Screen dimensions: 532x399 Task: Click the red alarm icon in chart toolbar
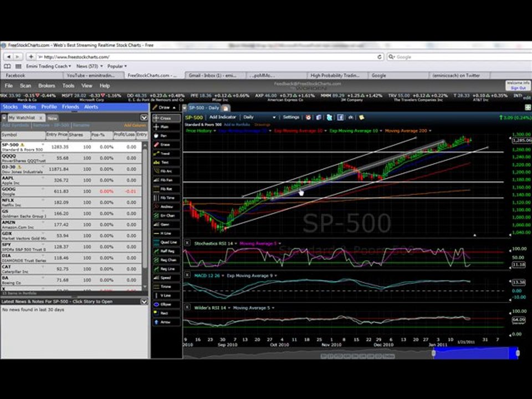tap(308, 117)
